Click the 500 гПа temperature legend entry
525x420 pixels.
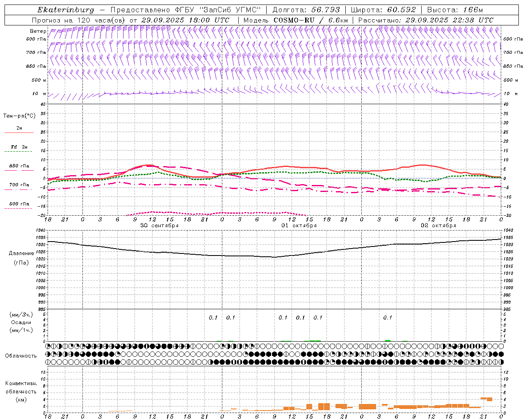click(x=19, y=204)
